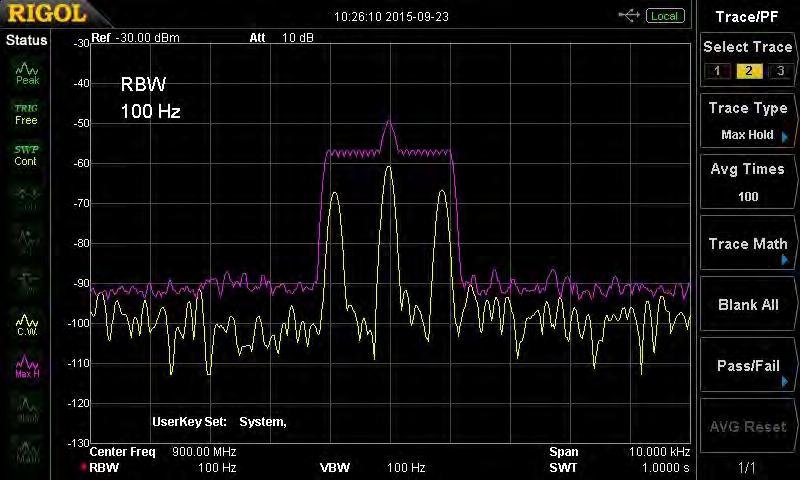
Task: Click the TRIG Free status icon
Action: (x=26, y=114)
